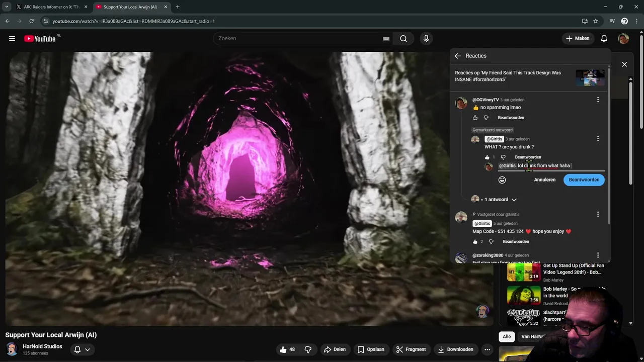Open HarNold Studios channel name link
The width and height of the screenshot is (644, 362).
[42, 346]
